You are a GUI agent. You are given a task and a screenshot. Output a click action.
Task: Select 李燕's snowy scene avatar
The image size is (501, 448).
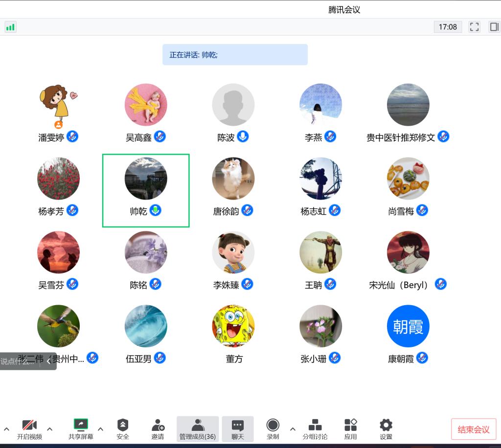pos(321,105)
